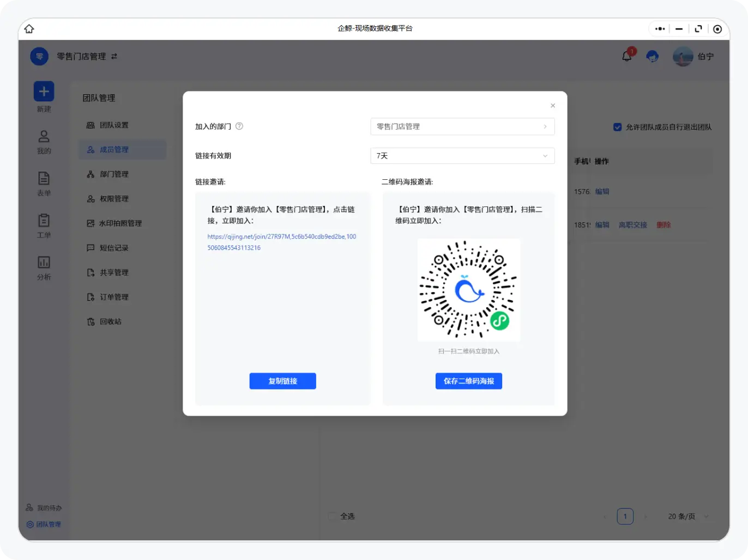
Task: Click the help icon beside 加入的部门
Action: pos(239,126)
